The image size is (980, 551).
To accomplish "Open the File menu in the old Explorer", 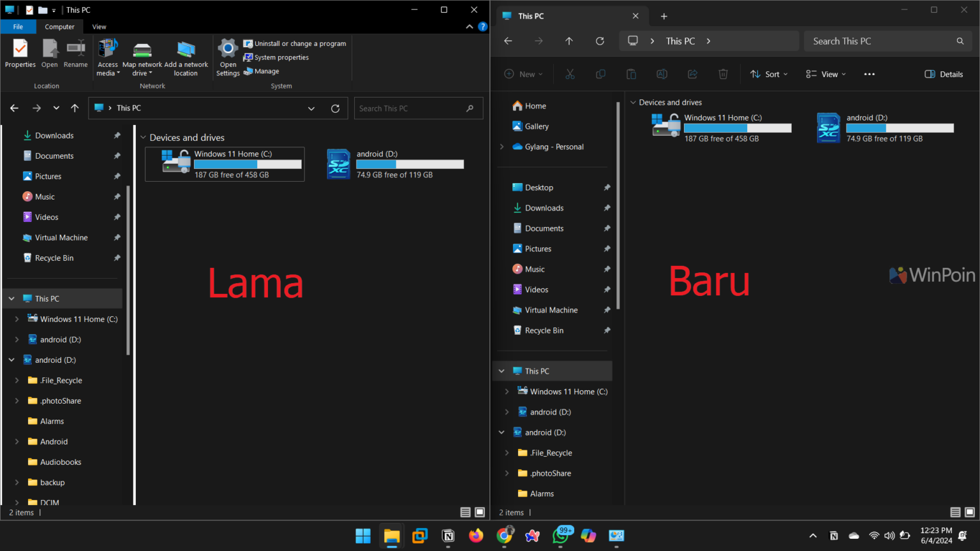I will 19,27.
